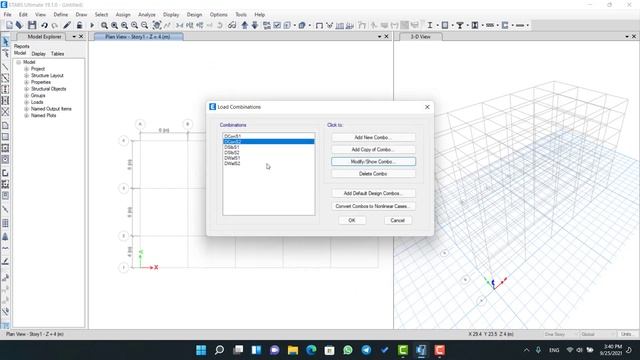Open Windows Start menu on taskbar
Image resolution: width=640 pixels, height=360 pixels.
pyautogui.click(x=201, y=350)
